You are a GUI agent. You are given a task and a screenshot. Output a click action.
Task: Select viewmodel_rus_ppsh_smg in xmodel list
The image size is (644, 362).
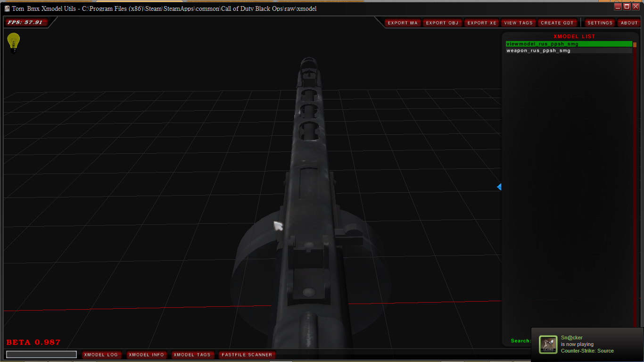point(569,44)
